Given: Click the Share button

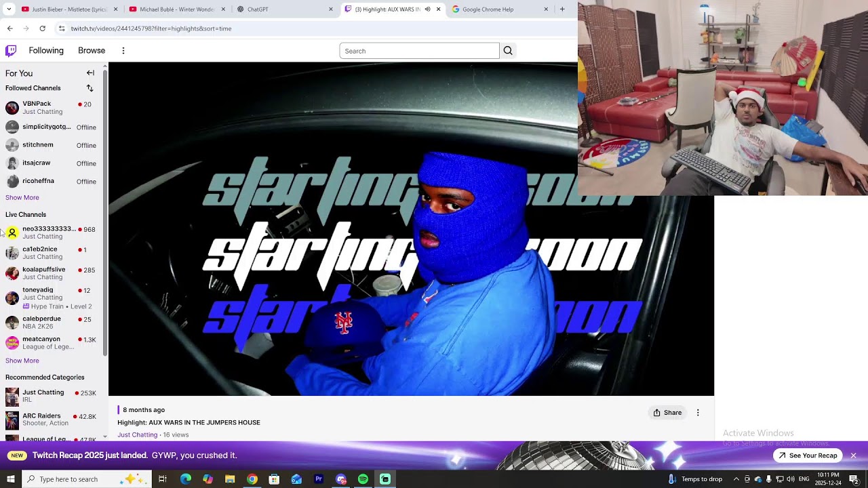Looking at the screenshot, I should pyautogui.click(x=668, y=413).
